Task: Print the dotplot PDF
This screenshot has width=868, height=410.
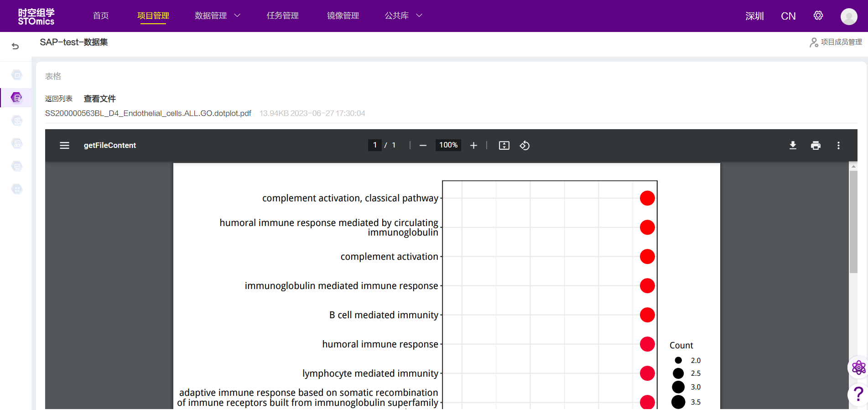Action: (x=816, y=145)
